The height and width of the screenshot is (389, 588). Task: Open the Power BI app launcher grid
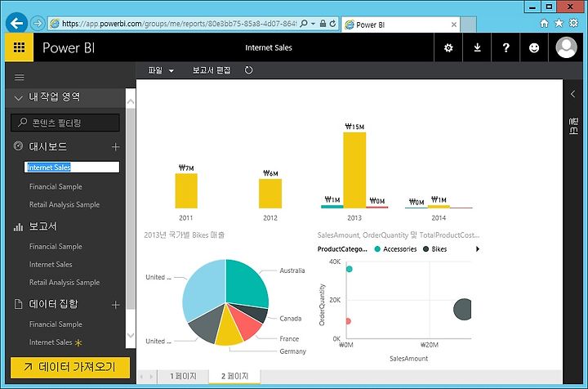tap(19, 47)
